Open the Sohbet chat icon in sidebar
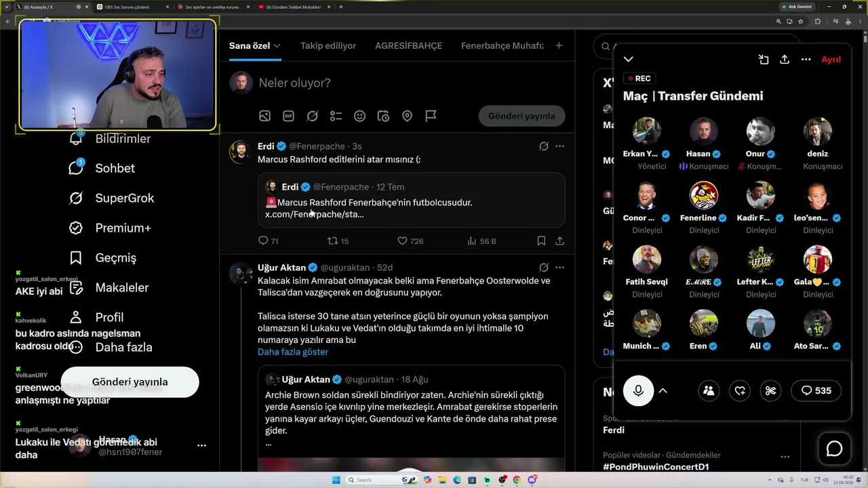 (x=76, y=168)
